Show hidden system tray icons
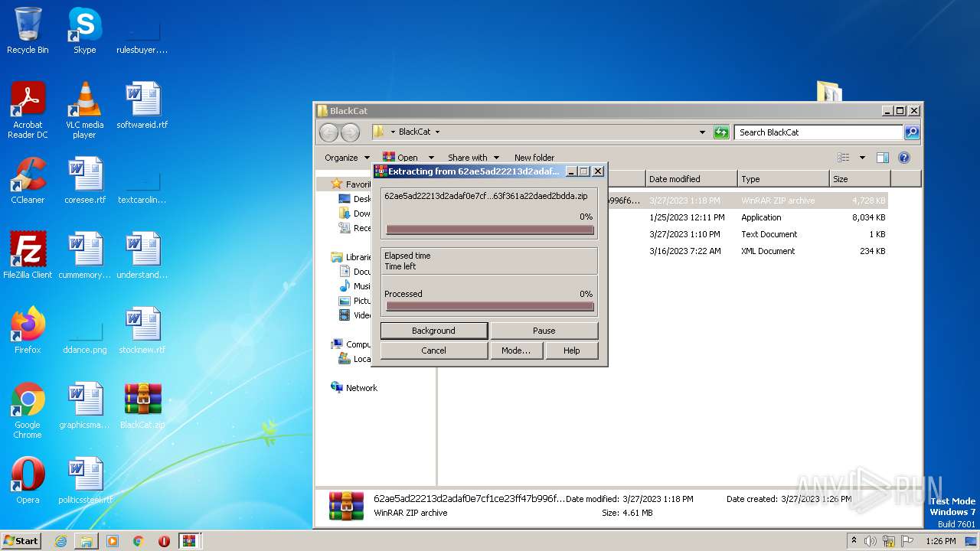This screenshot has height=551, width=980. 854,541
